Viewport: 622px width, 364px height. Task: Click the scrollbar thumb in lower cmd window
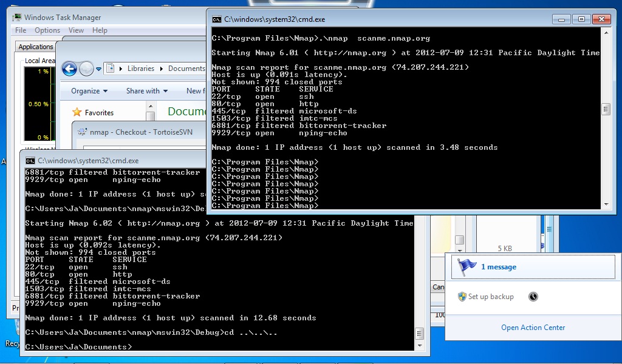420,334
